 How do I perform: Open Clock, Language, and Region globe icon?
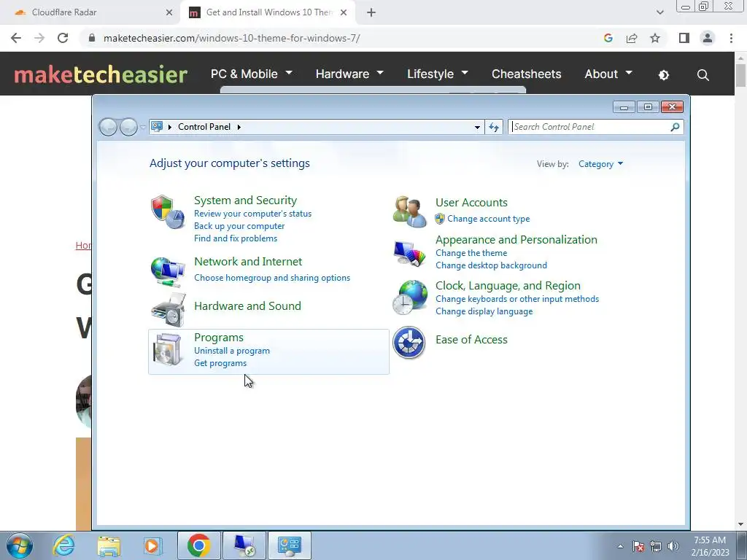point(410,297)
